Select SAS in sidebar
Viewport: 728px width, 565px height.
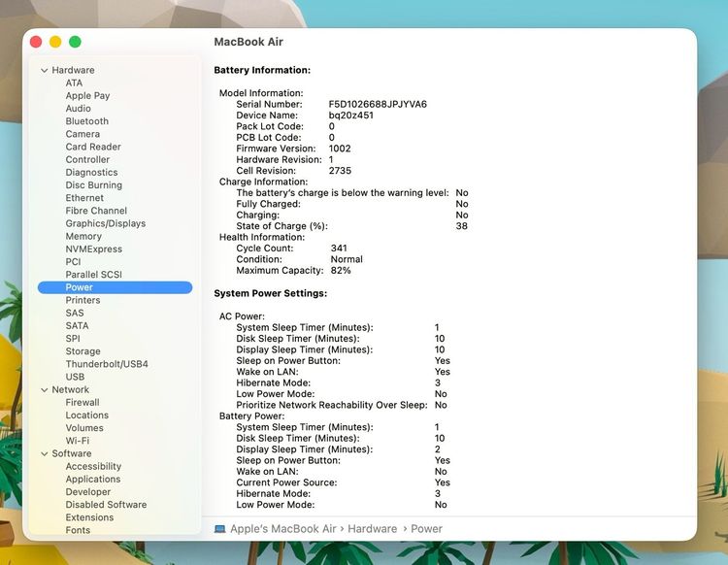[x=75, y=313]
